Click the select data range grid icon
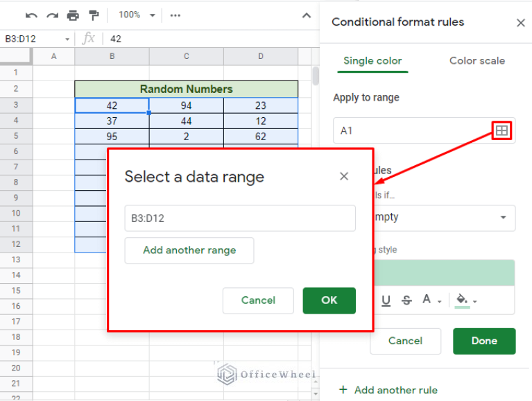 pyautogui.click(x=501, y=130)
